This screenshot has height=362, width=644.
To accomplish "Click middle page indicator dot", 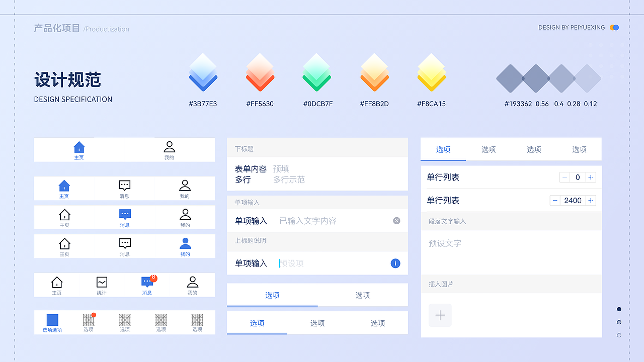I will tap(619, 322).
